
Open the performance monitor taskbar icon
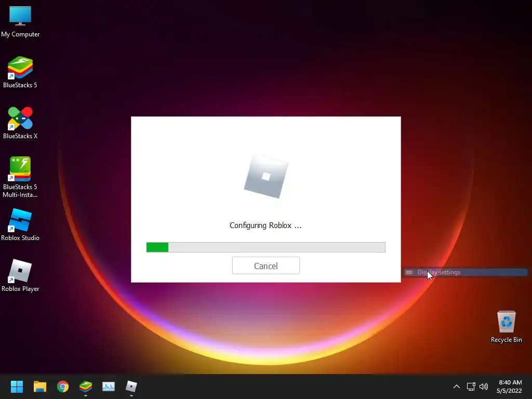pyautogui.click(x=109, y=387)
